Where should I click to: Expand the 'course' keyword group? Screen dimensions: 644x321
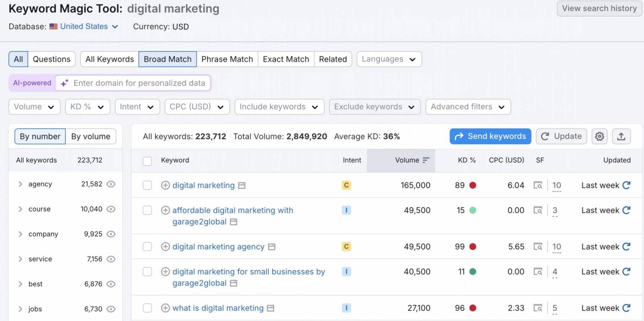20,209
